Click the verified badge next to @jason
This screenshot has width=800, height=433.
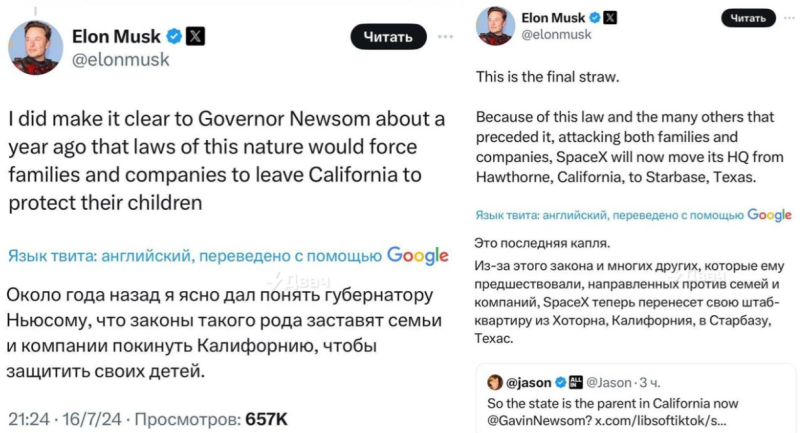click(x=561, y=383)
